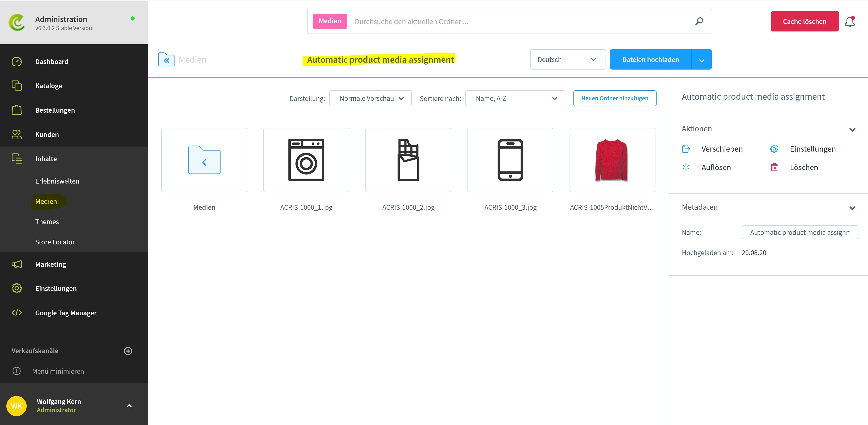The width and height of the screenshot is (868, 425).
Task: Click the Verschieben move icon
Action: pos(686,149)
